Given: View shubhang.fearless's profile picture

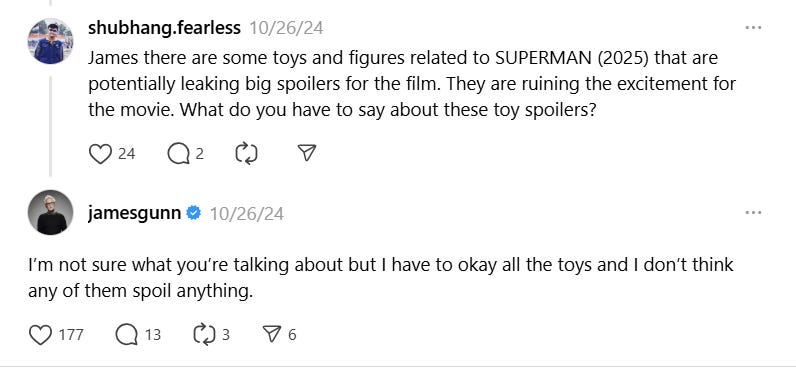Looking at the screenshot, I should pos(50,41).
